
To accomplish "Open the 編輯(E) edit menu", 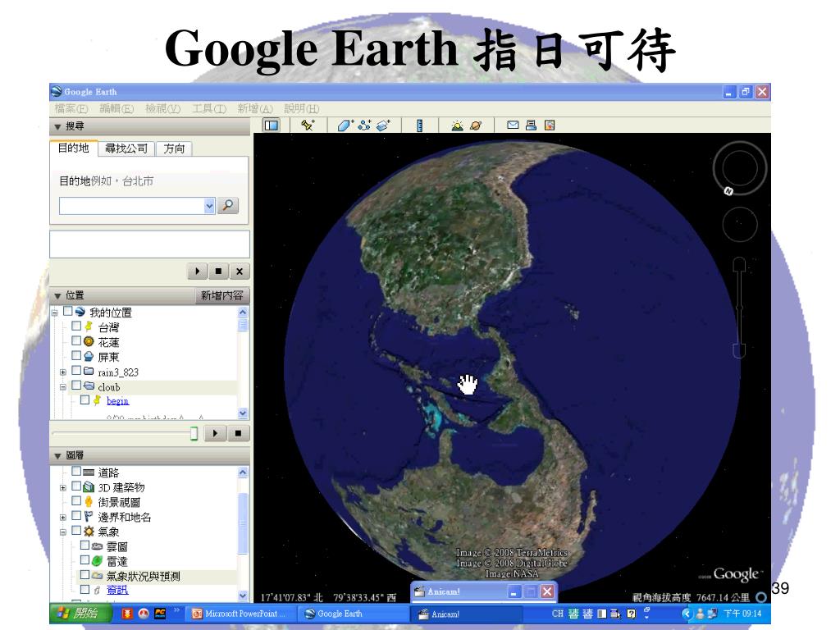I will point(116,109).
